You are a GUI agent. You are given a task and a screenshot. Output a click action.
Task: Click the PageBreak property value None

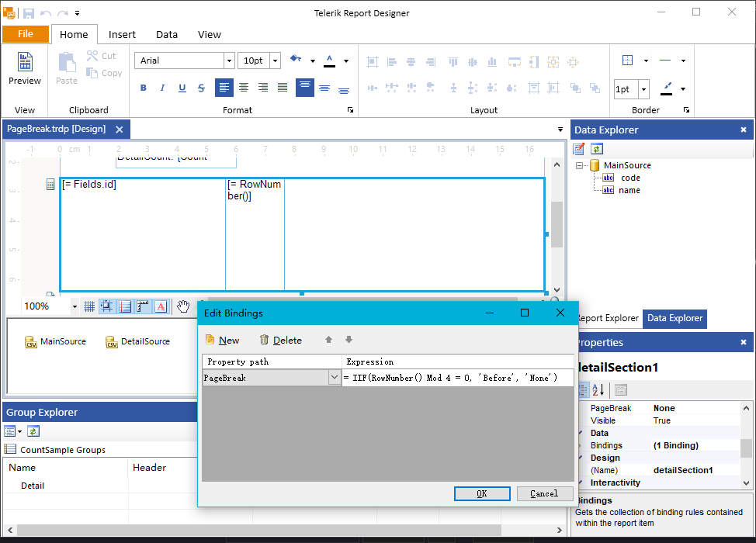694,408
